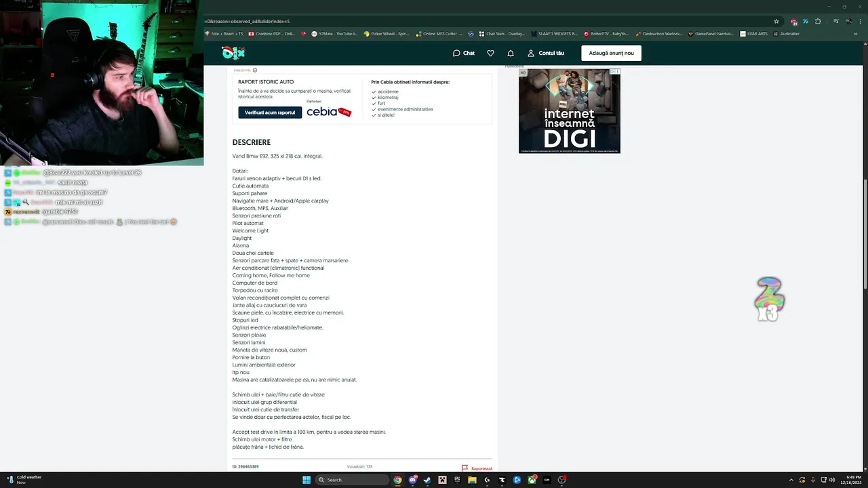This screenshot has width=868, height=488.
Task: Open the Windows Start menu
Action: pos(307,480)
